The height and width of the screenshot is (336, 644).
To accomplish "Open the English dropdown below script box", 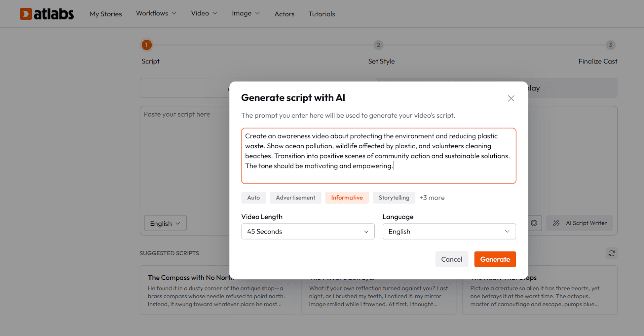I will click(x=165, y=223).
